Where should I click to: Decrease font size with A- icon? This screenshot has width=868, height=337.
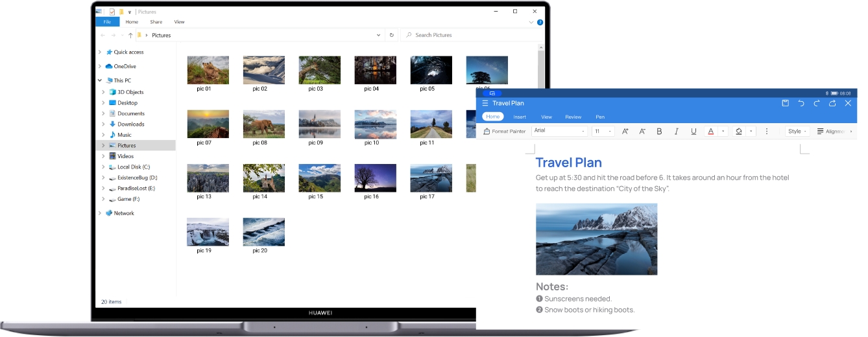(x=642, y=131)
